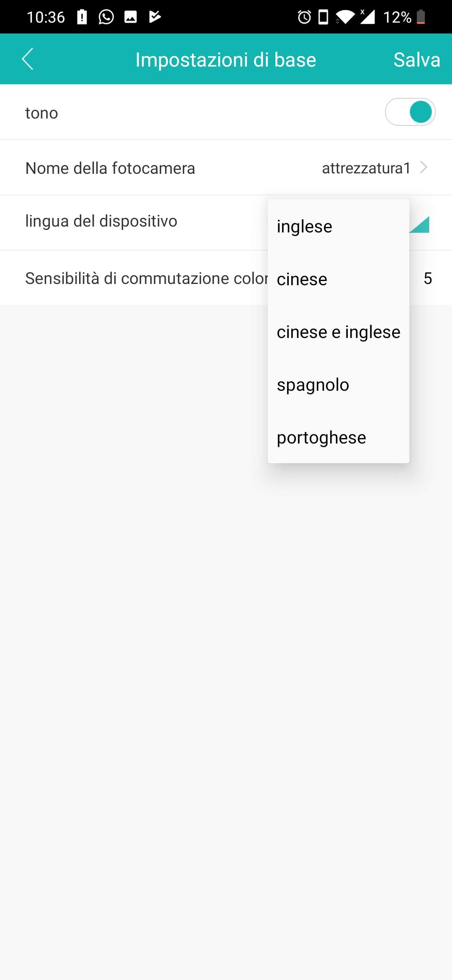Image resolution: width=452 pixels, height=980 pixels.
Task: Open the Nome della fotocamera chevron
Action: [x=424, y=168]
